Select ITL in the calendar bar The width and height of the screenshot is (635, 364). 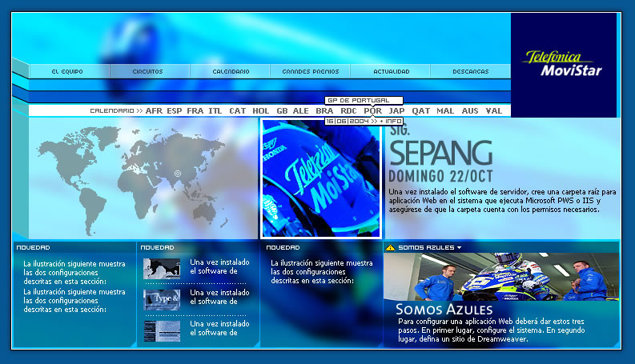click(x=215, y=111)
